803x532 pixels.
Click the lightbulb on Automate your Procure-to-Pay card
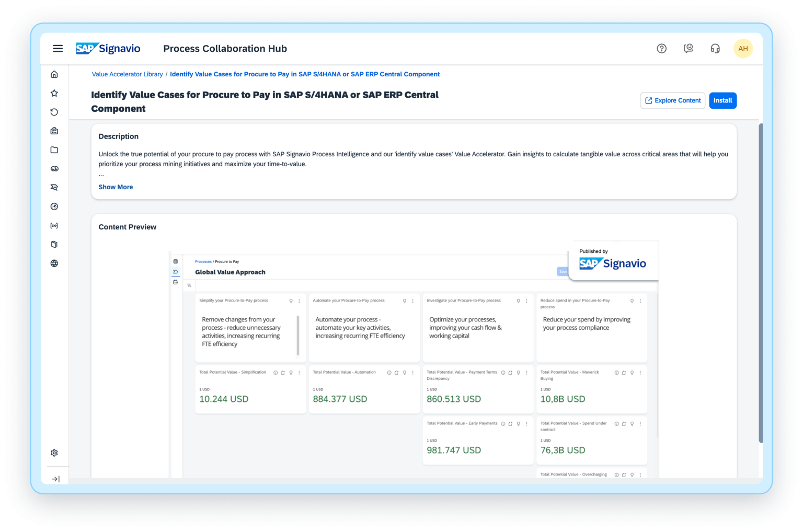point(404,301)
